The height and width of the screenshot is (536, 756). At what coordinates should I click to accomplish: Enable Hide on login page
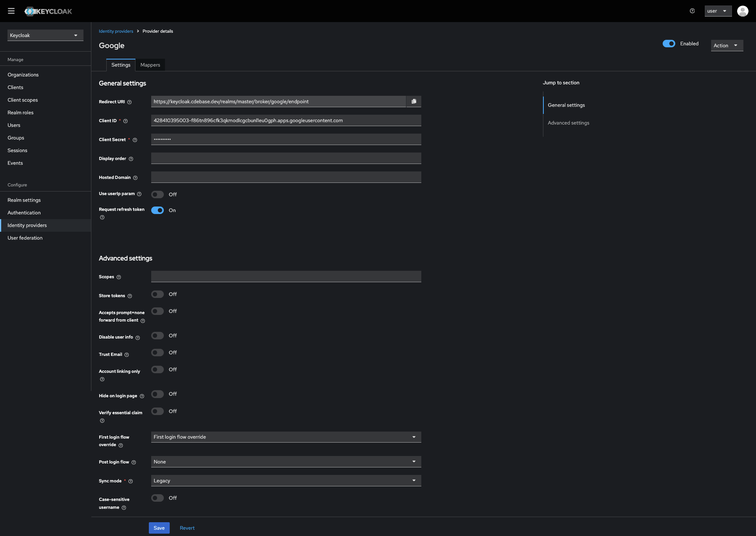[x=157, y=394]
